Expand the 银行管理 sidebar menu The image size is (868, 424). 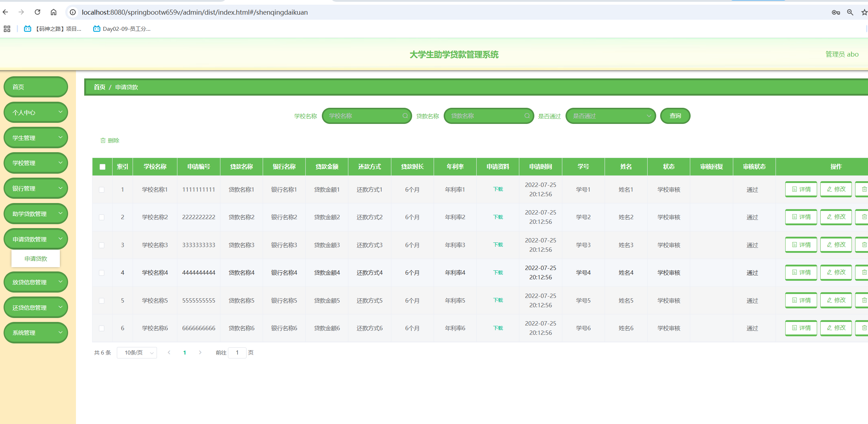click(36, 188)
